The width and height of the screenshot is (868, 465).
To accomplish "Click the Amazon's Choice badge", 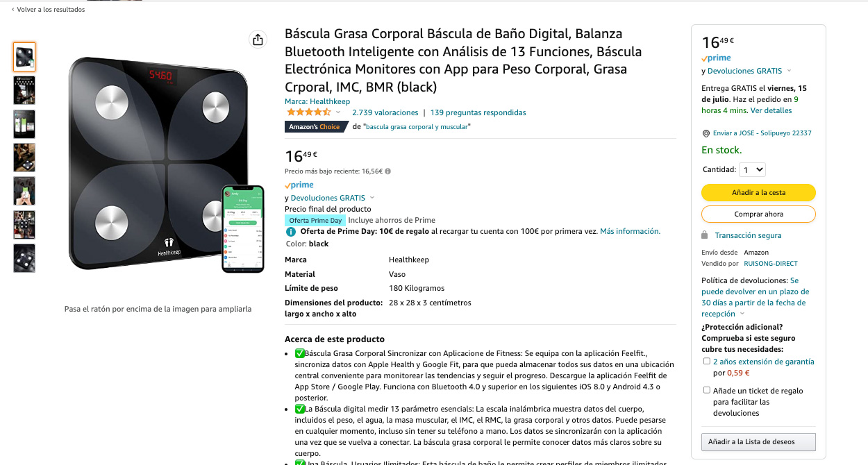I will pos(313,127).
